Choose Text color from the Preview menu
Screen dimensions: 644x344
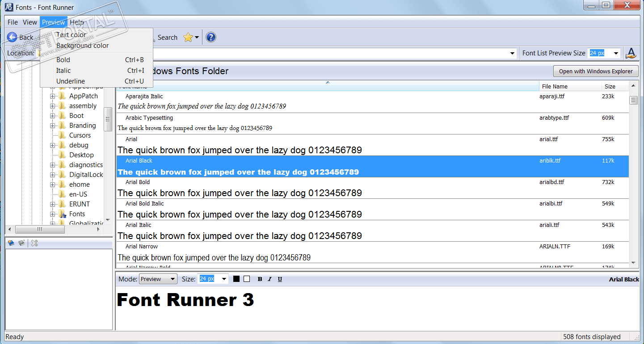97,35
